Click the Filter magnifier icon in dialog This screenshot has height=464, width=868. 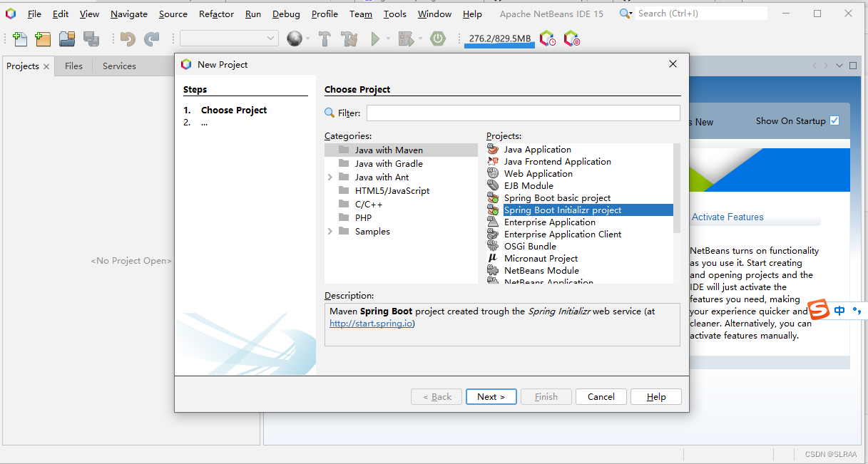[330, 113]
